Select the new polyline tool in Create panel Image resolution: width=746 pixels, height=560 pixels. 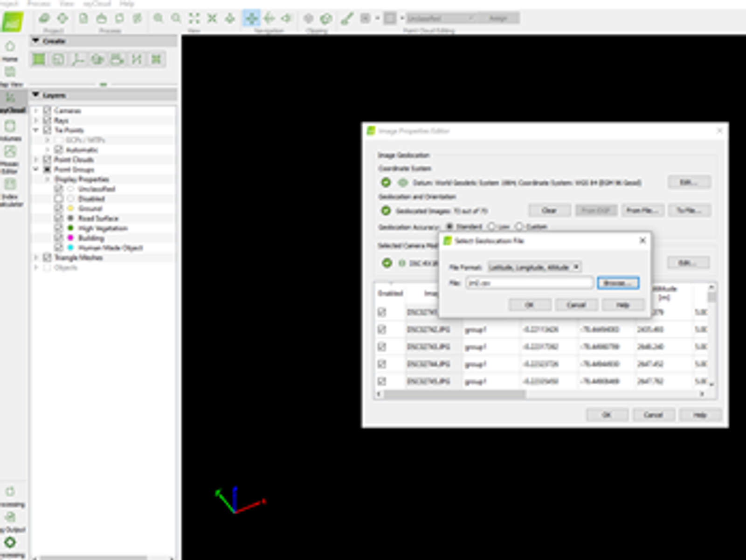coord(78,59)
